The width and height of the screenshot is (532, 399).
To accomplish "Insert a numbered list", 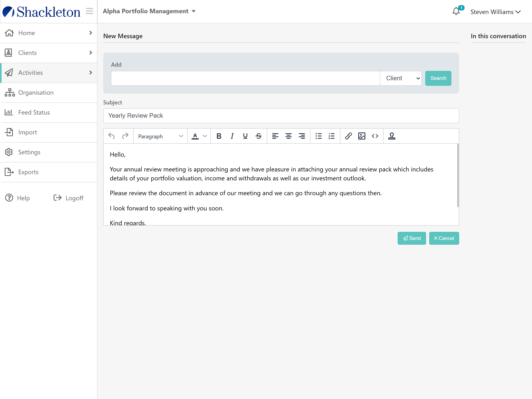I will pyautogui.click(x=332, y=136).
